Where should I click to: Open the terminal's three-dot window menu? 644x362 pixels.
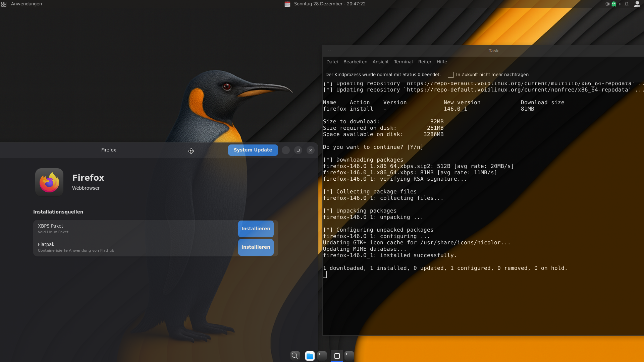pos(330,51)
